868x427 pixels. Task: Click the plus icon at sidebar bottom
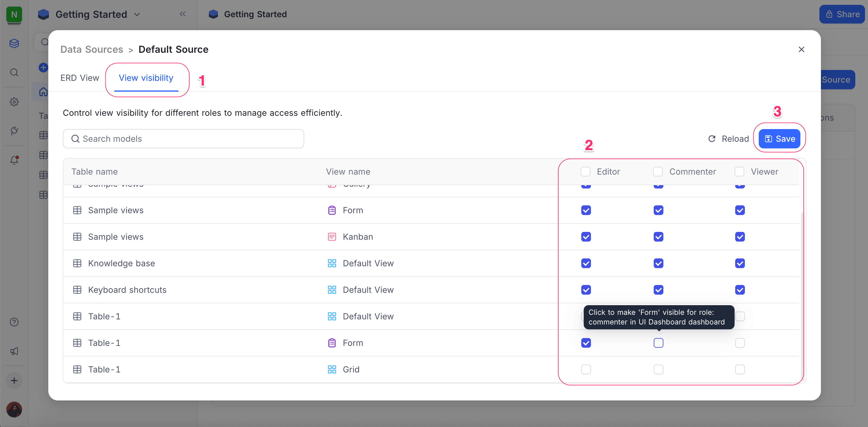point(14,381)
